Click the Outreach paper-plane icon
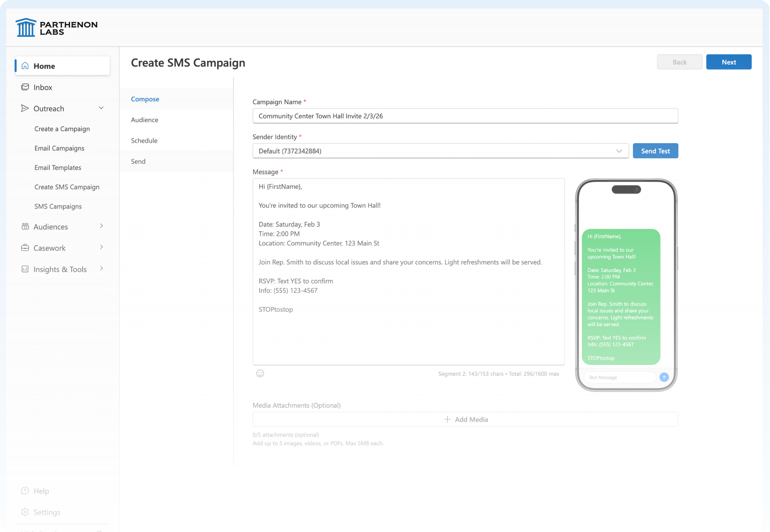Image resolution: width=770 pixels, height=532 pixels. point(25,108)
